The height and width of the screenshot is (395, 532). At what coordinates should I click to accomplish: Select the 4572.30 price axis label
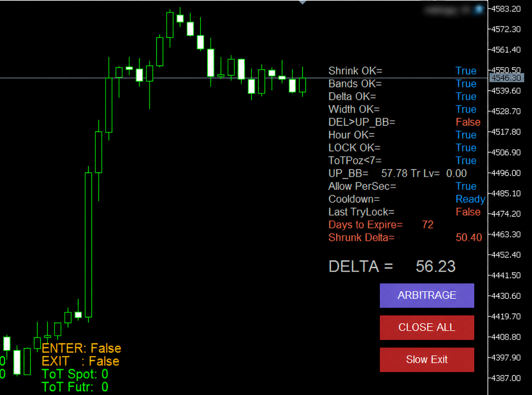(506, 29)
